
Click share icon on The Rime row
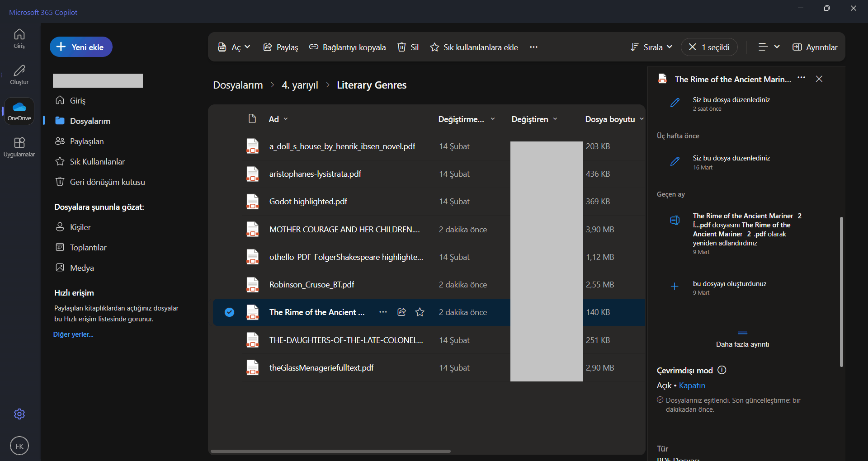401,312
